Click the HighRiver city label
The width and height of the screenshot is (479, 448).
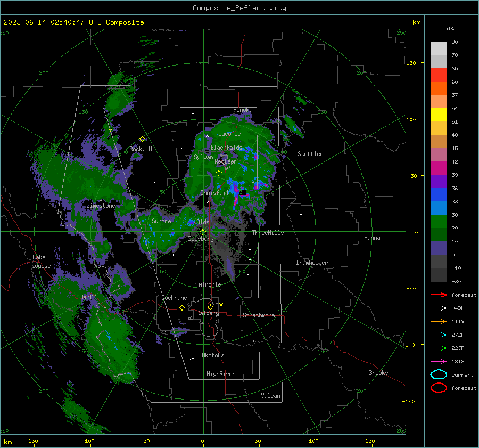pos(221,374)
